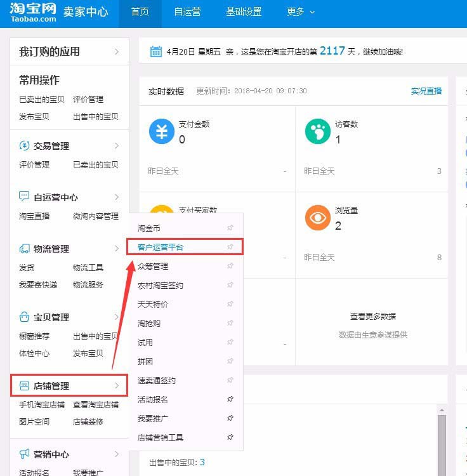Open 淘金币 from the flyout menu
The width and height of the screenshot is (467, 476).
(x=148, y=228)
